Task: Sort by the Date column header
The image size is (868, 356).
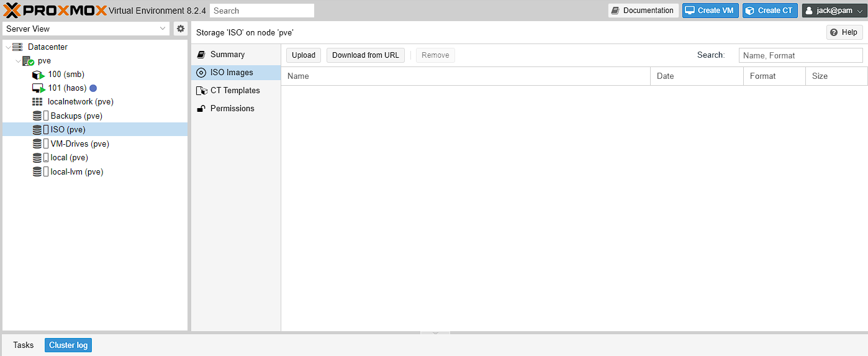Action: click(697, 76)
